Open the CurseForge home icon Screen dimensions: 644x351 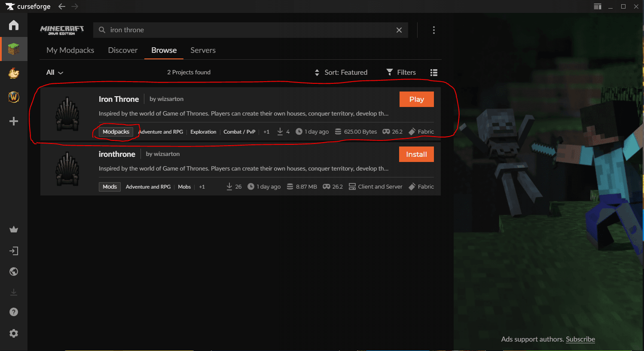[x=14, y=25]
